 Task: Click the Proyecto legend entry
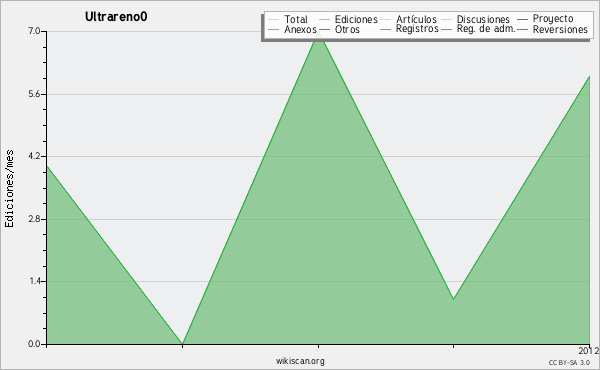(x=553, y=19)
